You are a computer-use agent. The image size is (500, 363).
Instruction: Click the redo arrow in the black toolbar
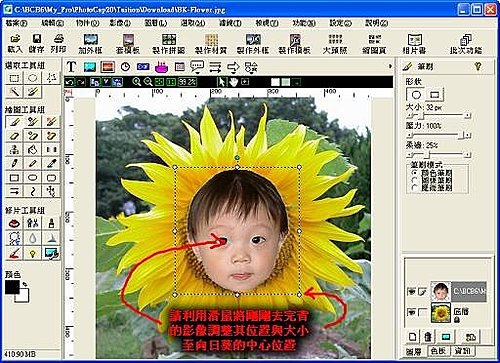pos(81,82)
